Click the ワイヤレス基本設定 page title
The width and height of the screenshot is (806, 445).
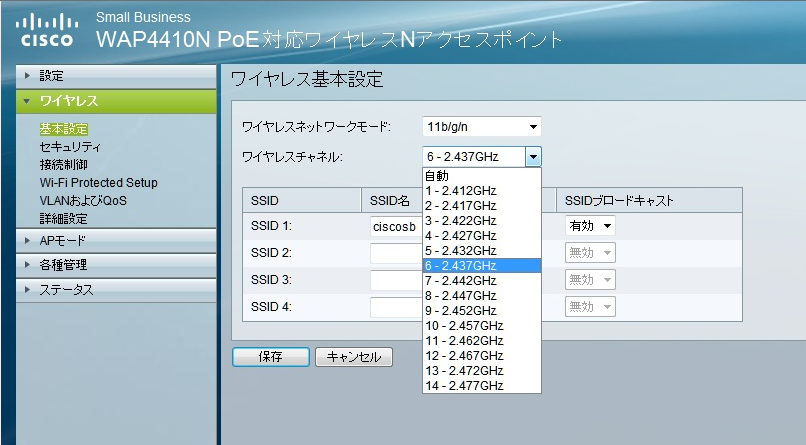(307, 79)
